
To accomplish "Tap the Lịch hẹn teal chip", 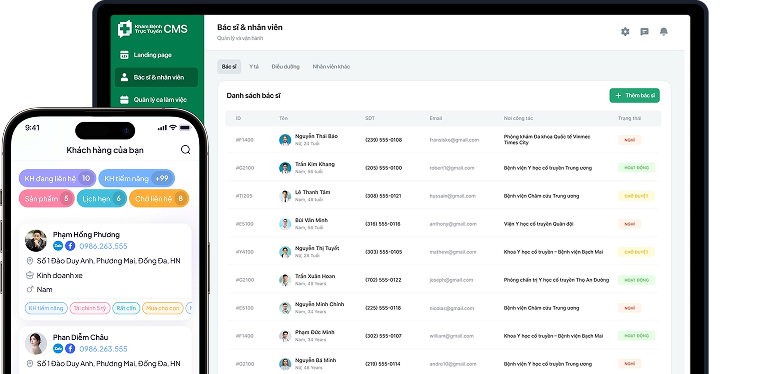I will click(102, 199).
